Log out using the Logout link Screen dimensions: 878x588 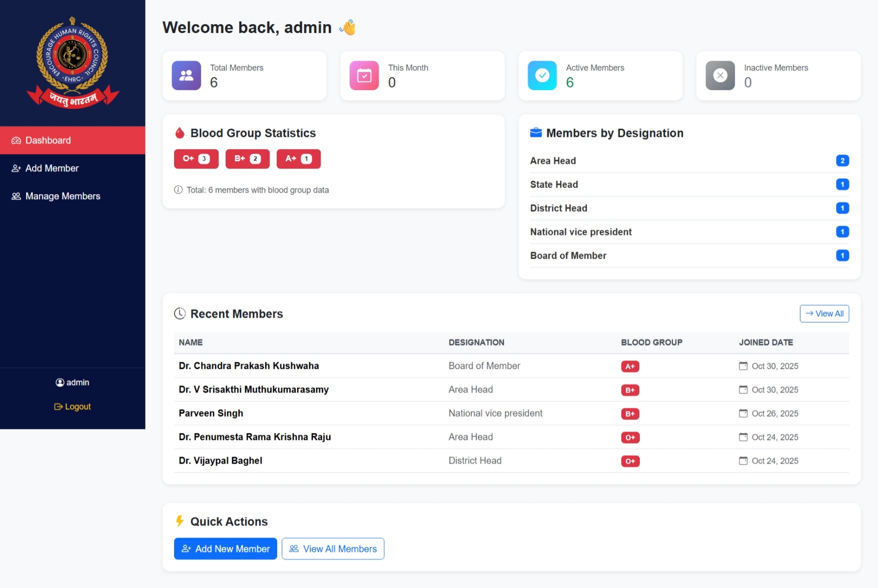pos(73,407)
